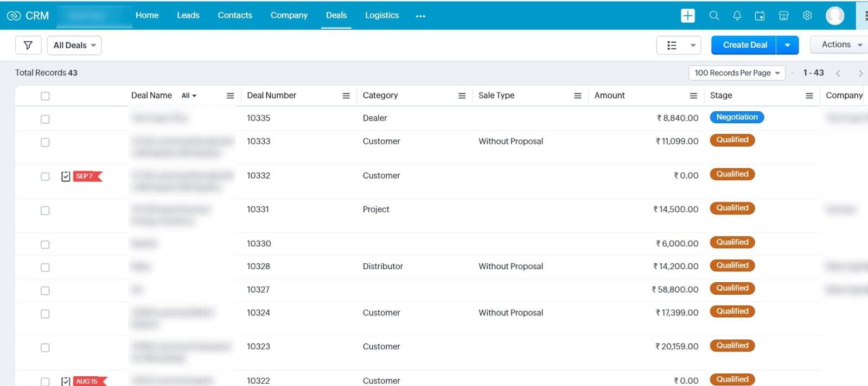Image resolution: width=868 pixels, height=386 pixels.
Task: Change 100 Records Per Page dropdown
Action: 737,73
